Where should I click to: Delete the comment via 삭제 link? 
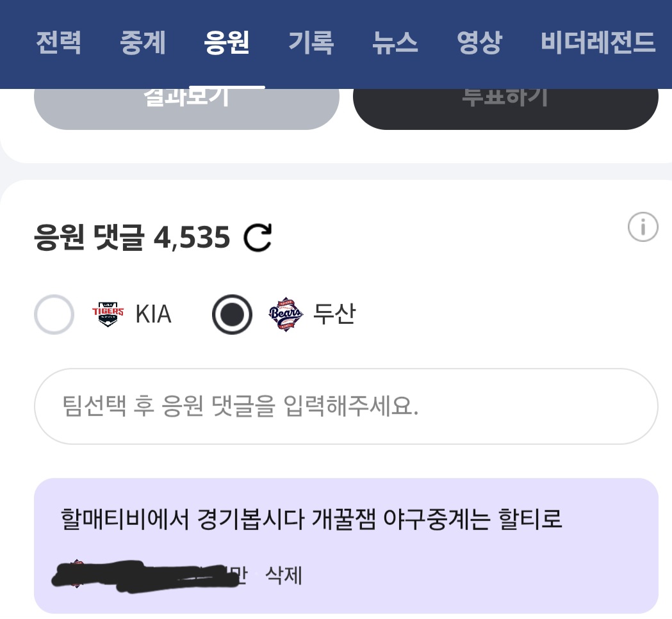(x=283, y=575)
